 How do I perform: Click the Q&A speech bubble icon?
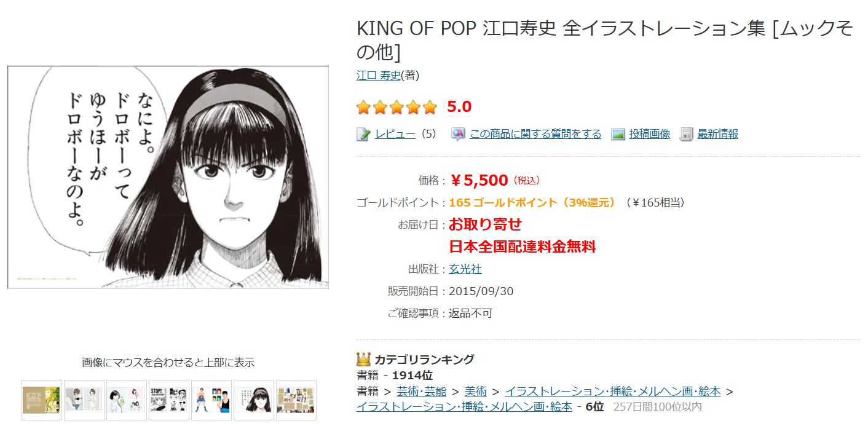(x=458, y=134)
